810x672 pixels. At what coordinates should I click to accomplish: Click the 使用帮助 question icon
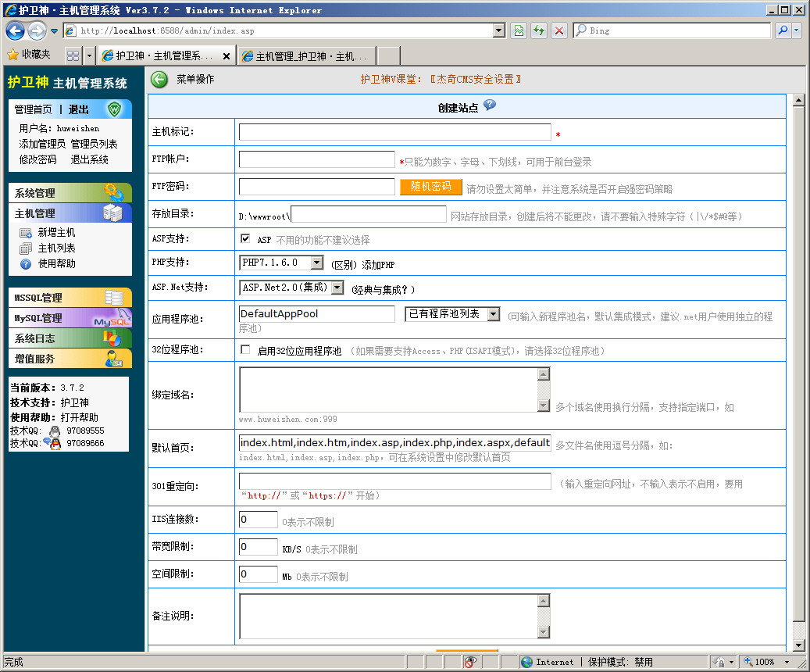pyautogui.click(x=26, y=264)
